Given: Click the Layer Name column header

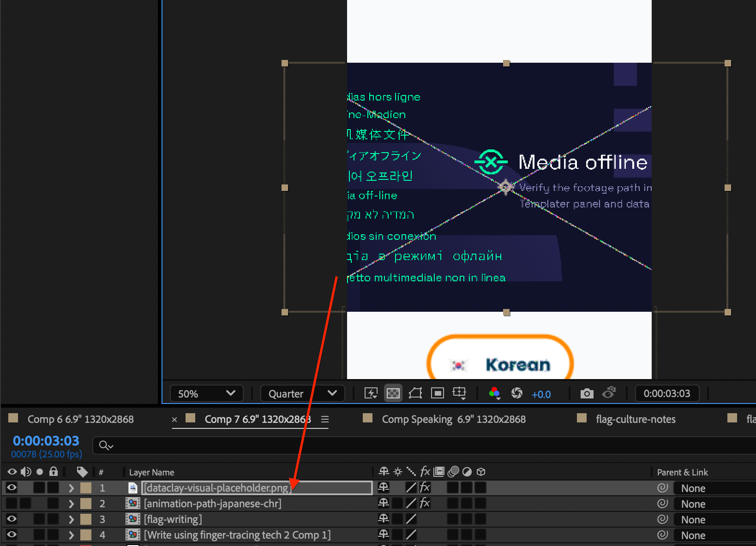Looking at the screenshot, I should (x=151, y=472).
